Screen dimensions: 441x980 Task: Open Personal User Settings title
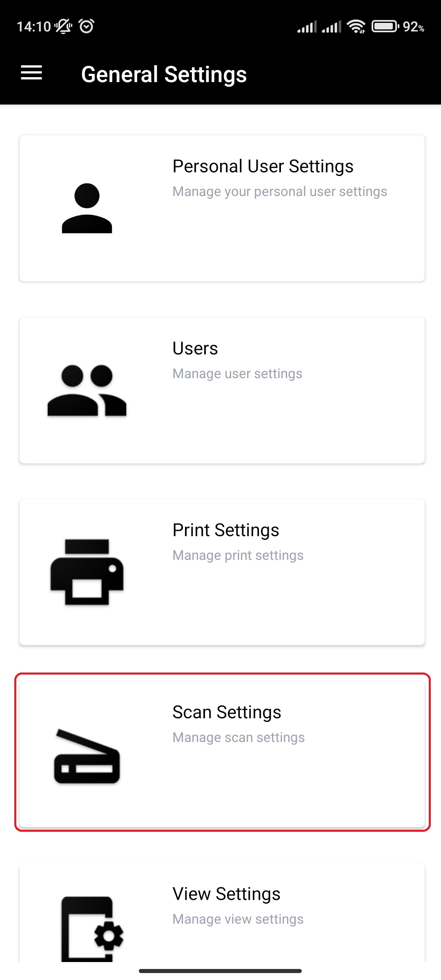[263, 166]
